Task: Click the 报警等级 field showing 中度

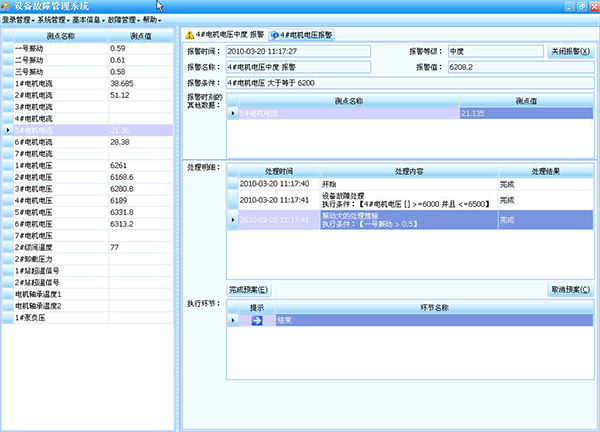Action: click(496, 51)
